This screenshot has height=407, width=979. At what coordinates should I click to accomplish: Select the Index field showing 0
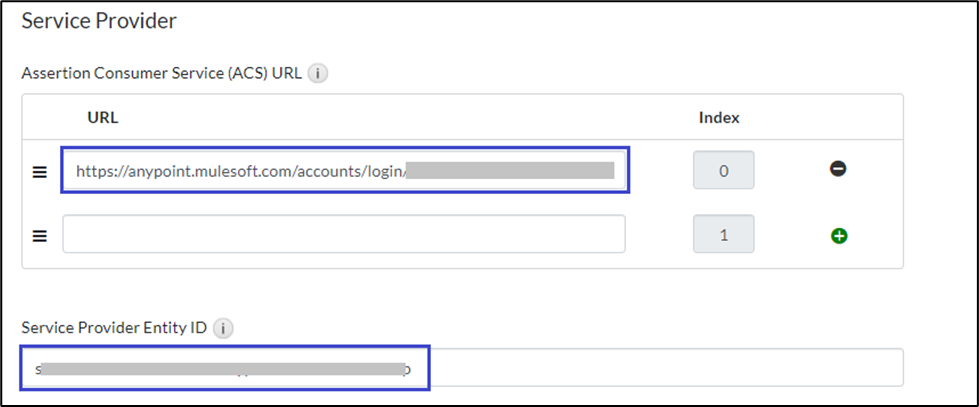coord(723,170)
